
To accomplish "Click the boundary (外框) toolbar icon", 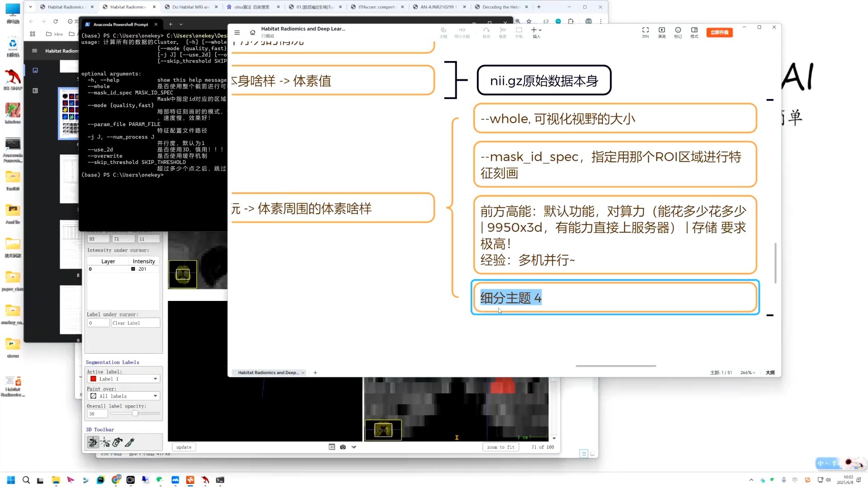I will (x=519, y=33).
